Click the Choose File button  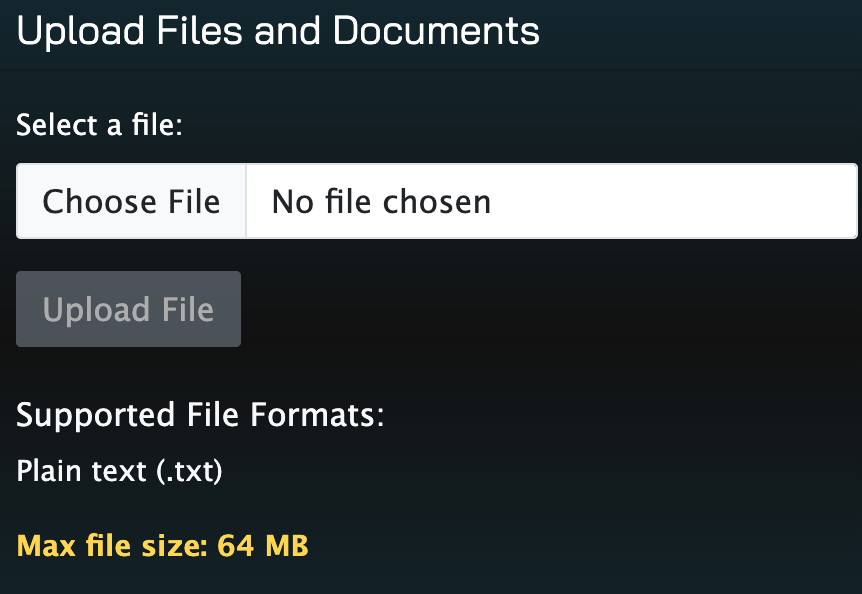tap(131, 202)
